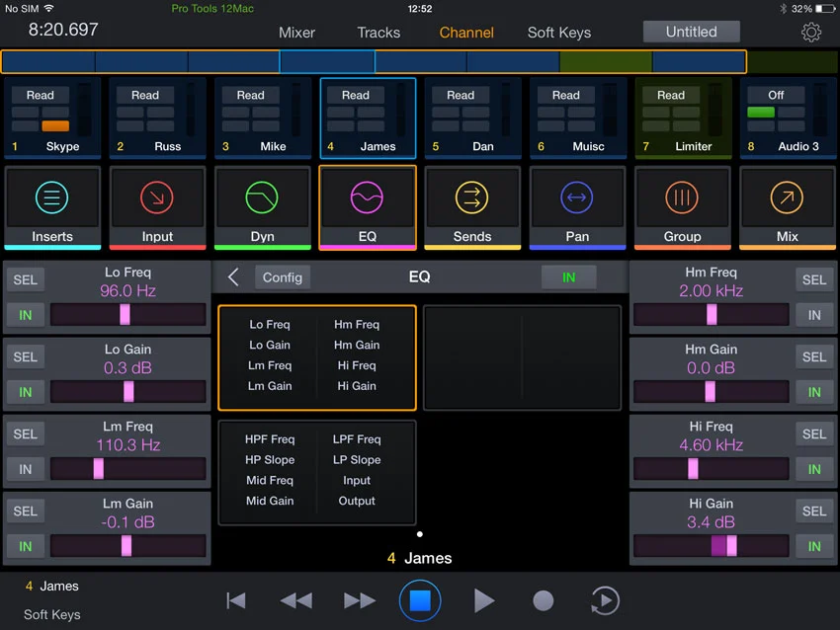Select track 5 Dan
Image resolution: width=840 pixels, height=630 pixels.
(472, 118)
